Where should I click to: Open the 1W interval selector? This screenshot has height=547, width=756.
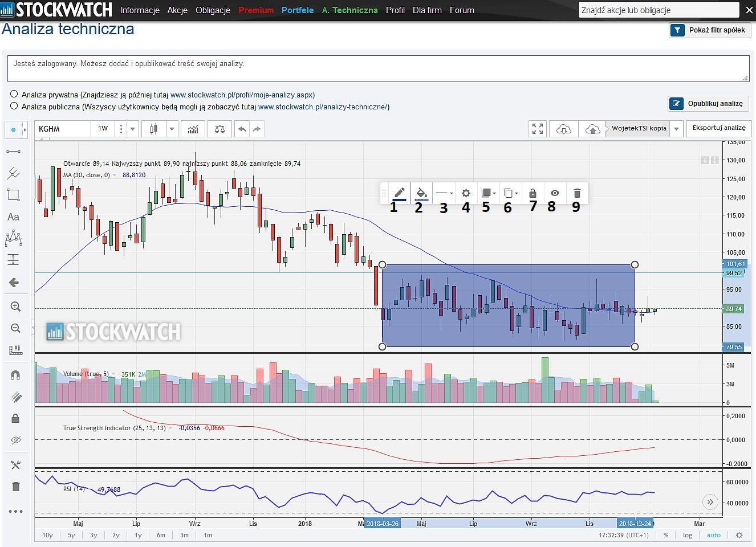(x=103, y=129)
